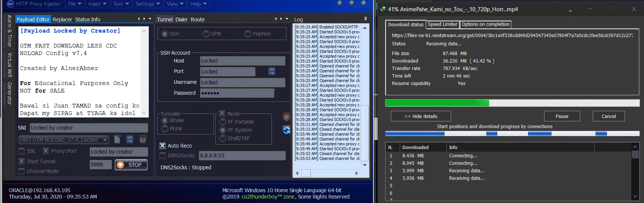The image size is (644, 203).
Task: Click the right arrow in Payload Editor tab strip
Action: [x=144, y=19]
